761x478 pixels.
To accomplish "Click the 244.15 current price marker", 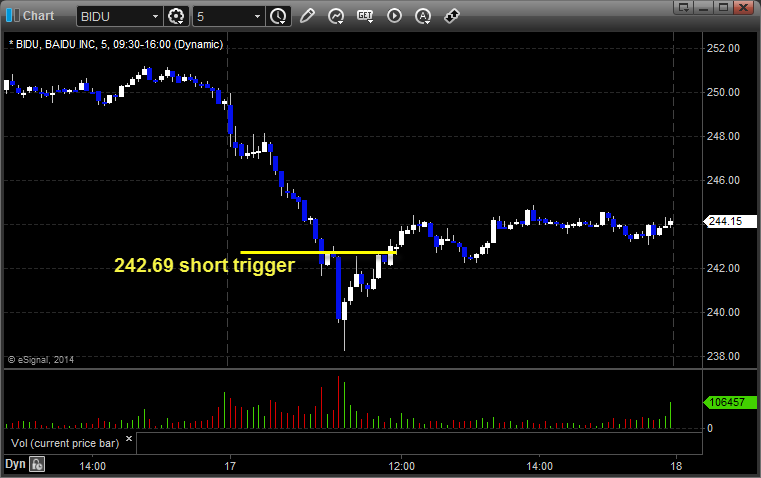I will coord(730,221).
